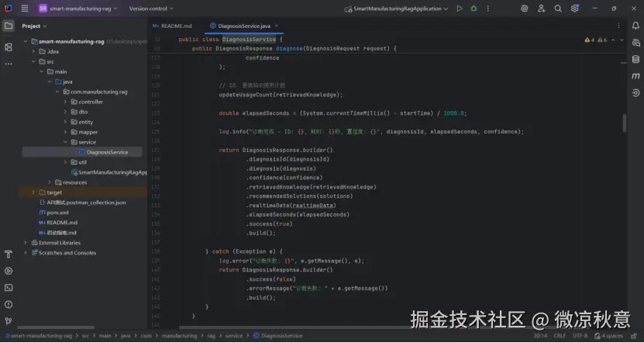Click the manufacturing breadcrumb
This screenshot has width=644, height=343.
179,336
